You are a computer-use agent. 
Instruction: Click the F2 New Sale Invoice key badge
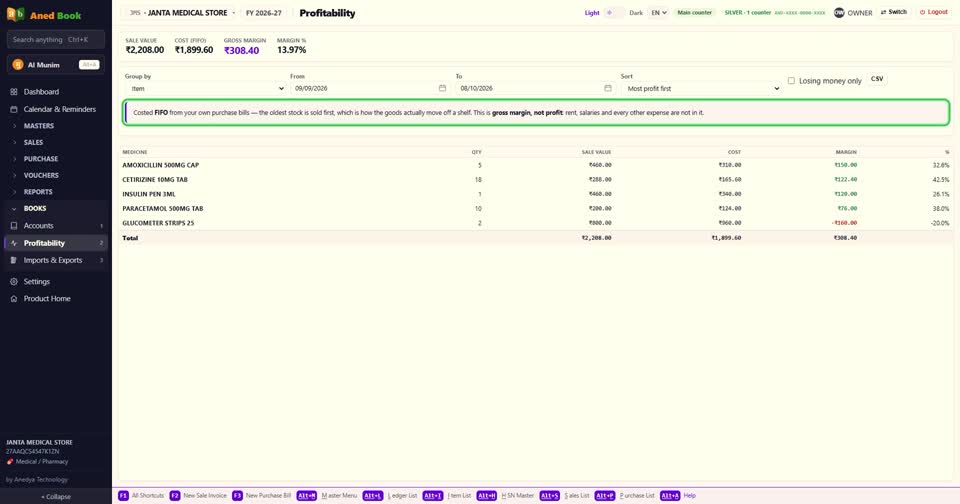(174, 495)
